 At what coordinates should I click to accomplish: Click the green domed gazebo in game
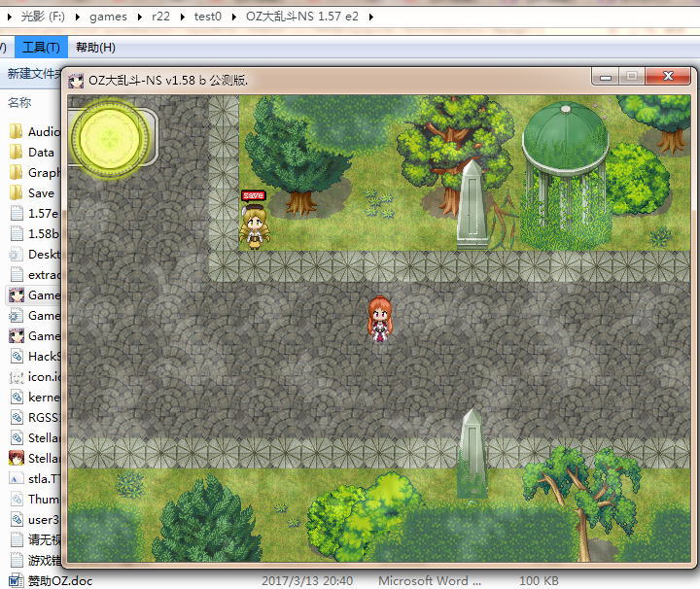click(566, 174)
